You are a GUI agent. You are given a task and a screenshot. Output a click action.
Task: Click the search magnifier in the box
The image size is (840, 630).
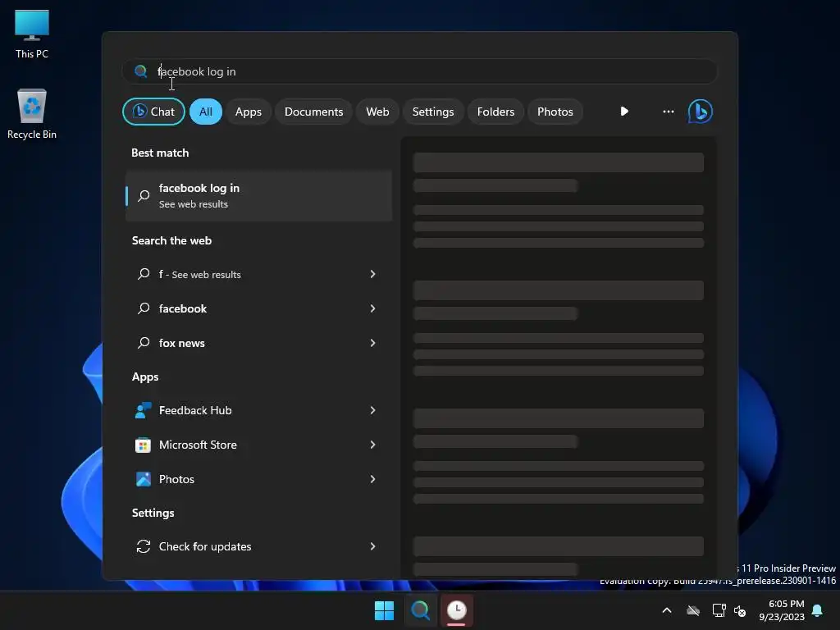coord(141,71)
